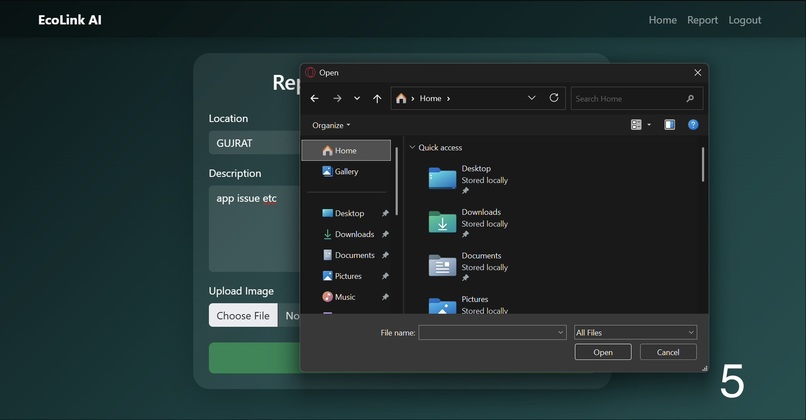The height and width of the screenshot is (420, 806).
Task: Select Documents folder icon in Quick access
Action: click(x=442, y=266)
